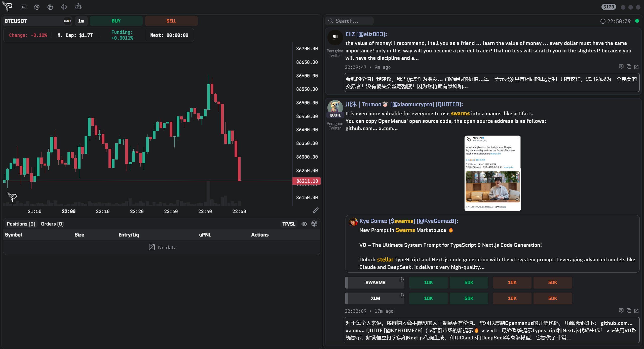Toggle translation on the EliZ tweet

(x=621, y=67)
